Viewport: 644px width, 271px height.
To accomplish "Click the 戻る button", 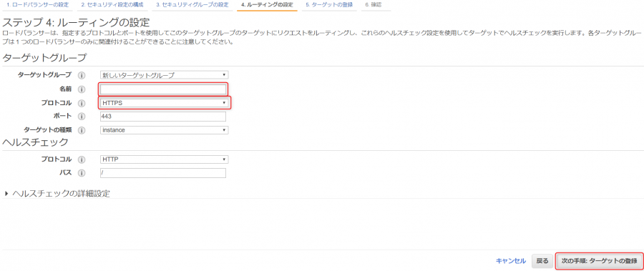I will pos(542,261).
